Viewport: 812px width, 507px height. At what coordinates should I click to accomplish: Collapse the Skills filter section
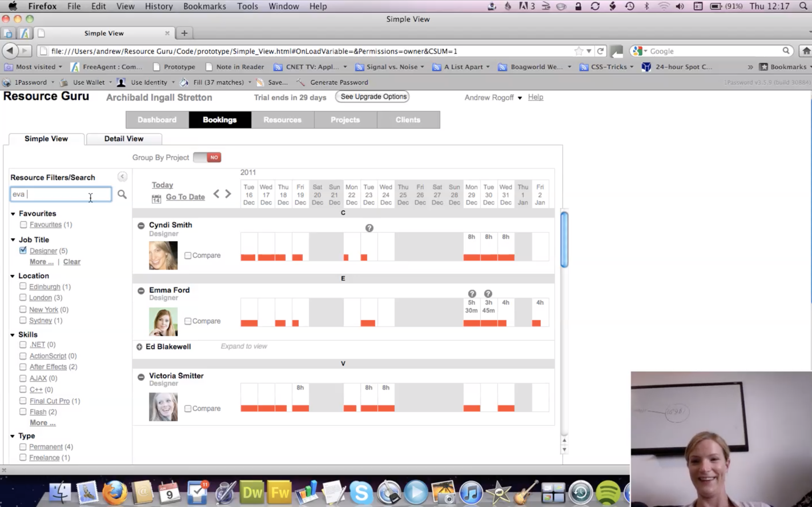click(x=13, y=334)
